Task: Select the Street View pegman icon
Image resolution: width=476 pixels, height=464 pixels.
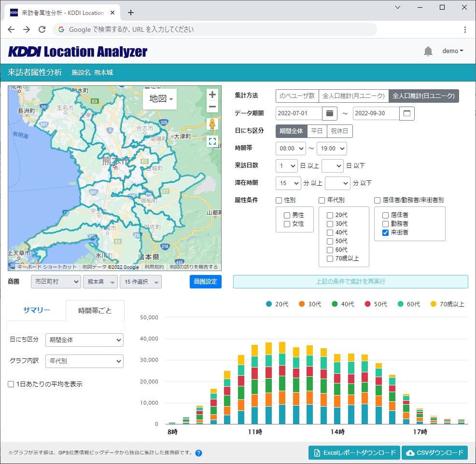Action: [212, 124]
